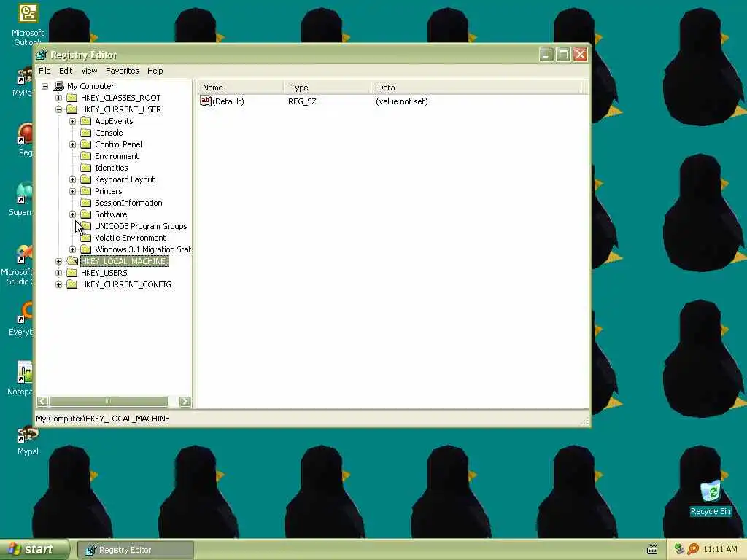The width and height of the screenshot is (747, 560).
Task: Click the HKEY_USERS folder icon
Action: [x=72, y=273]
